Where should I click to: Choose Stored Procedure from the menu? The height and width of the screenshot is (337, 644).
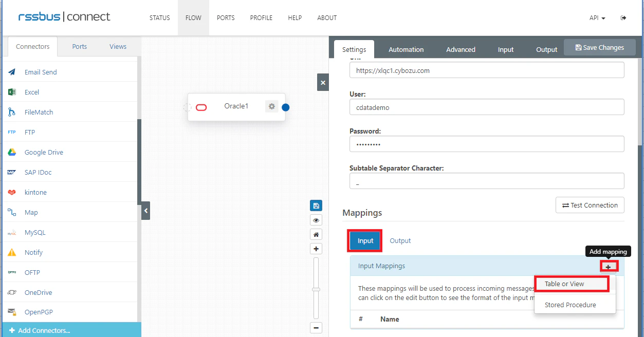coord(571,305)
